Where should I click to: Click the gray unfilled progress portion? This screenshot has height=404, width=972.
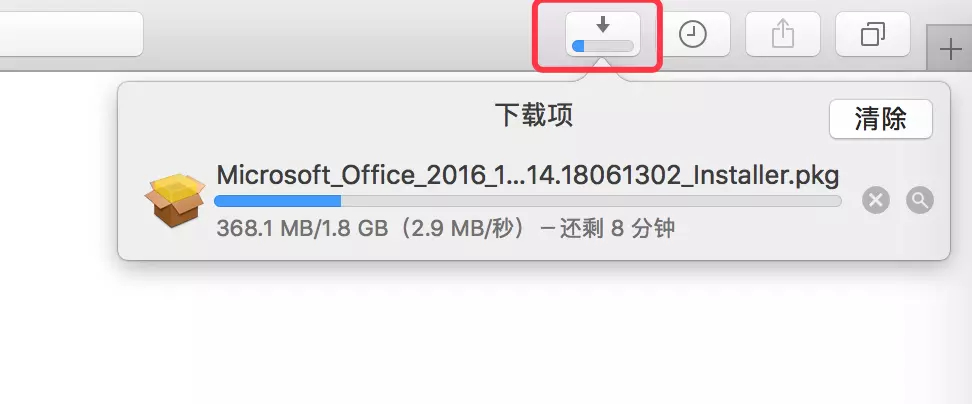591,201
